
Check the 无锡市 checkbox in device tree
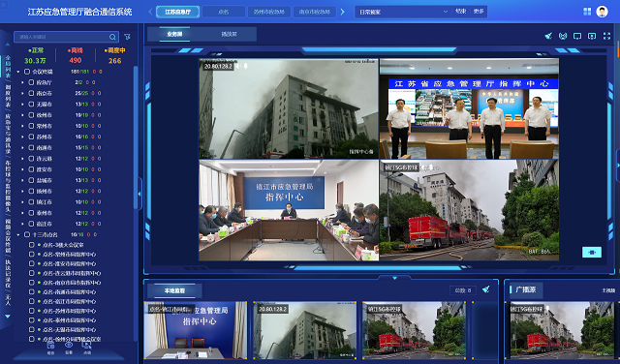point(31,105)
